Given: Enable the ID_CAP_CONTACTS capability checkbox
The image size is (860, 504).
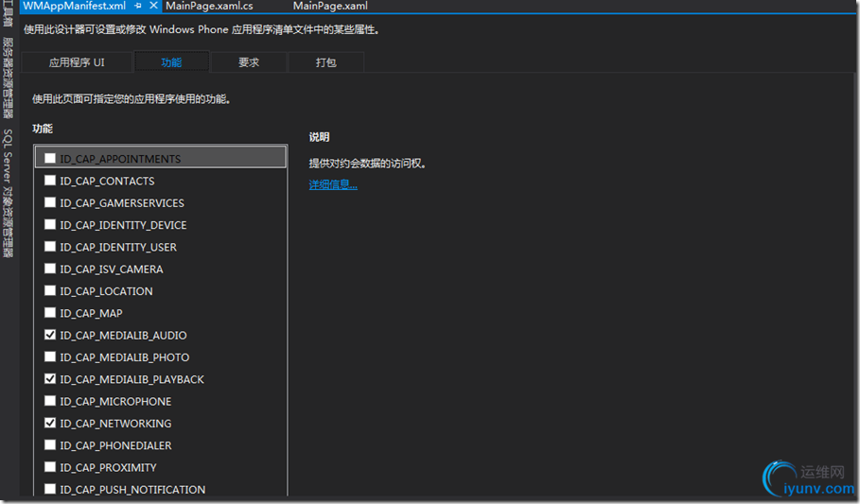Looking at the screenshot, I should [50, 180].
